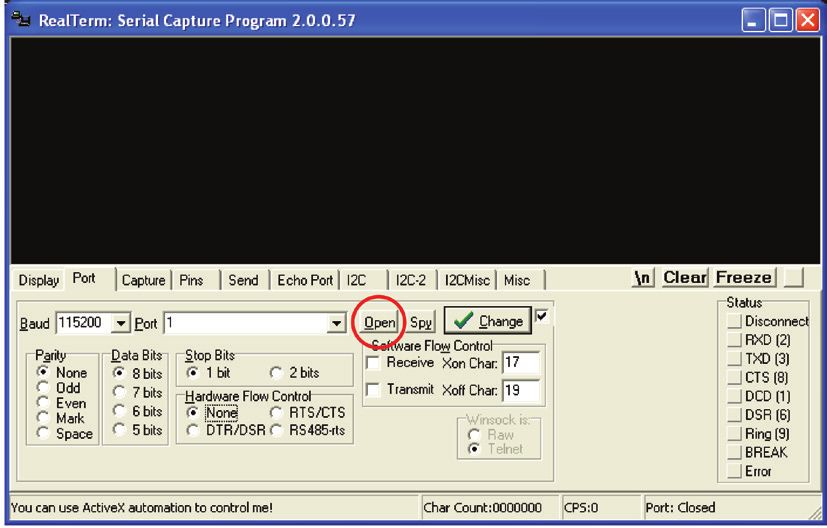Select 6 bits data length

pyautogui.click(x=138, y=411)
